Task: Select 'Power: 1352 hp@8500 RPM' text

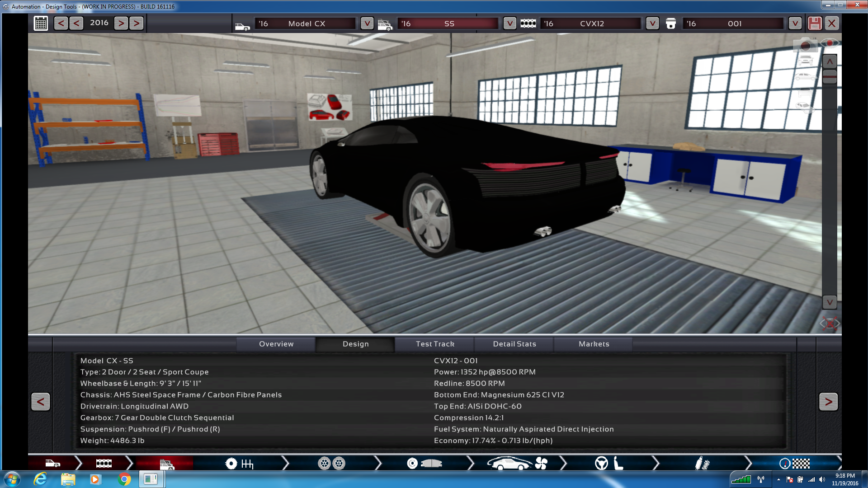Action: tap(485, 372)
